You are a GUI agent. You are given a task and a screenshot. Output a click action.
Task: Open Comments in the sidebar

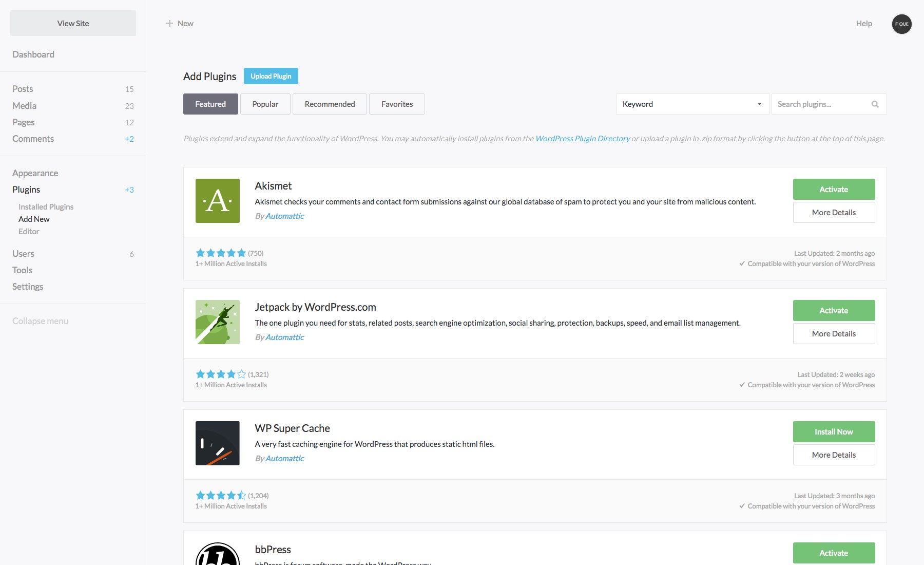[x=33, y=139]
